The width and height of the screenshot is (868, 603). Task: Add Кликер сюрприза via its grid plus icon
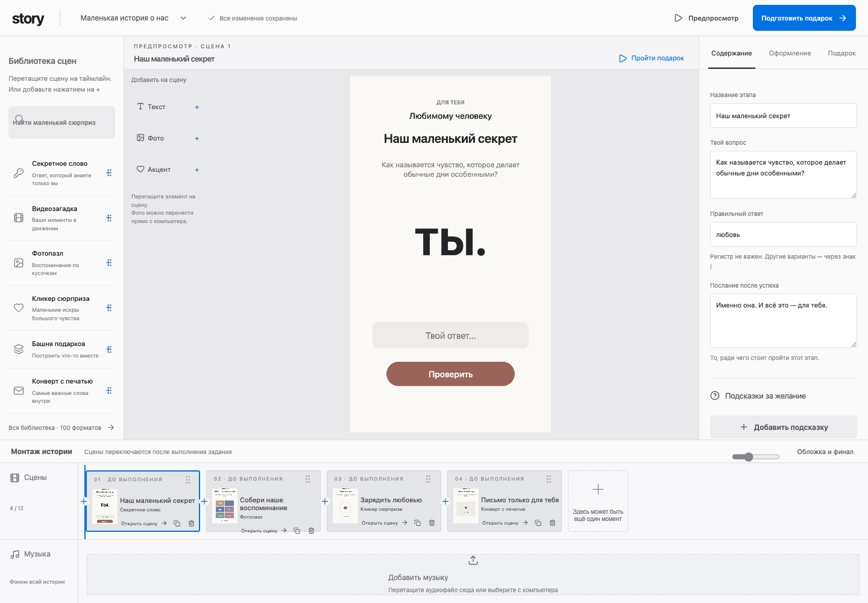pos(109,308)
